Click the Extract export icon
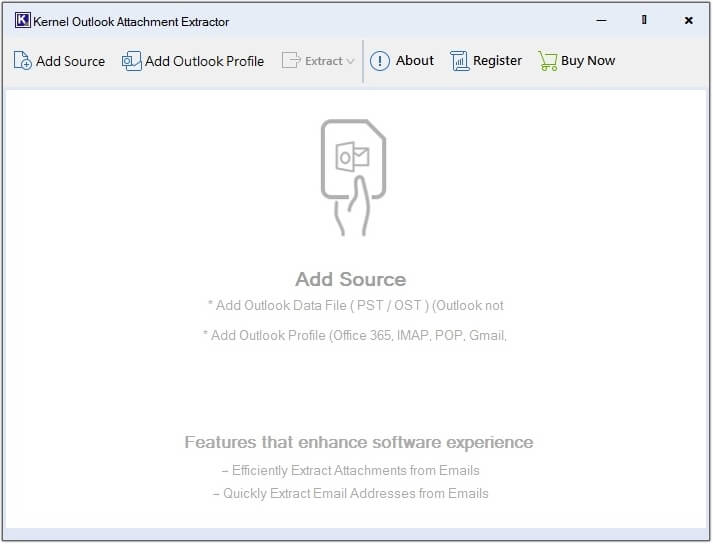 tap(291, 60)
